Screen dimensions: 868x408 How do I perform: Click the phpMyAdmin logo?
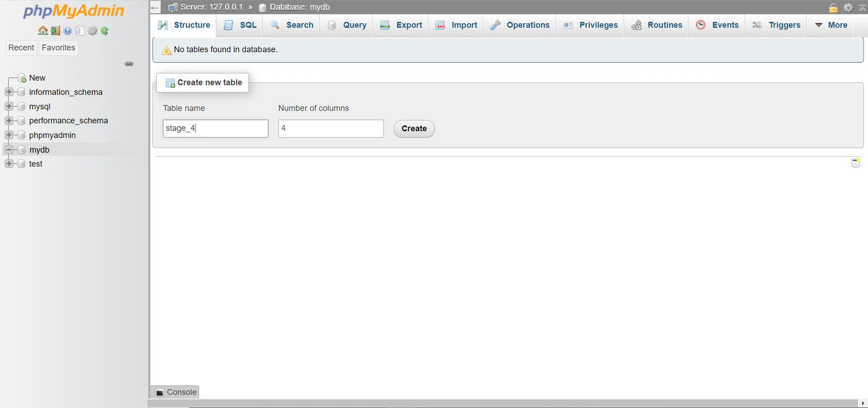74,11
